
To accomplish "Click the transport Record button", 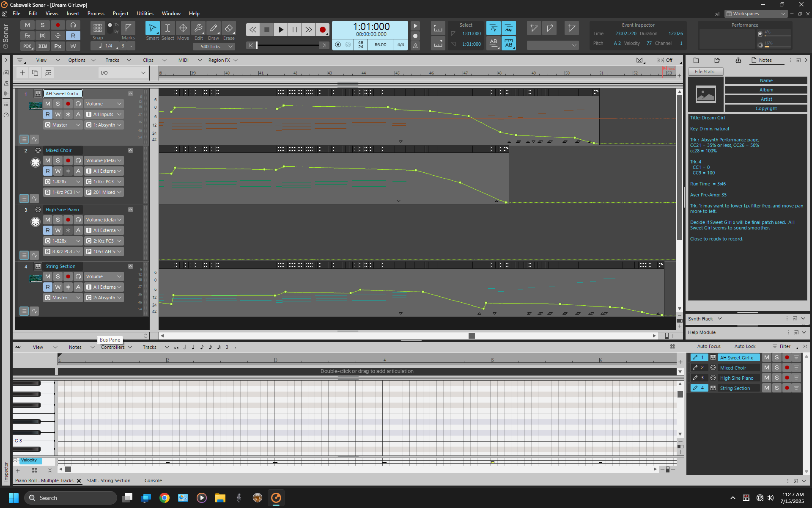I will point(322,30).
